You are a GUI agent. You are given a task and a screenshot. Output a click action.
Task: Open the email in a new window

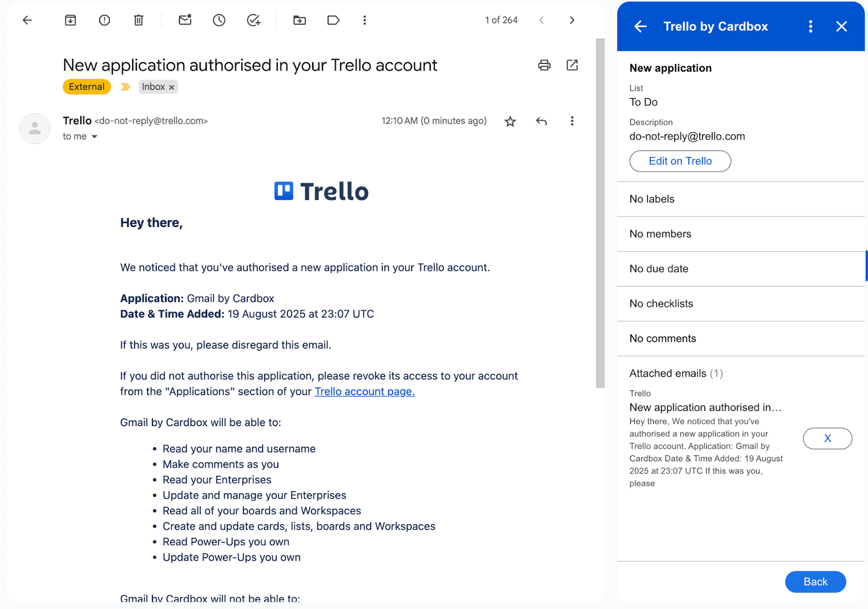tap(572, 66)
